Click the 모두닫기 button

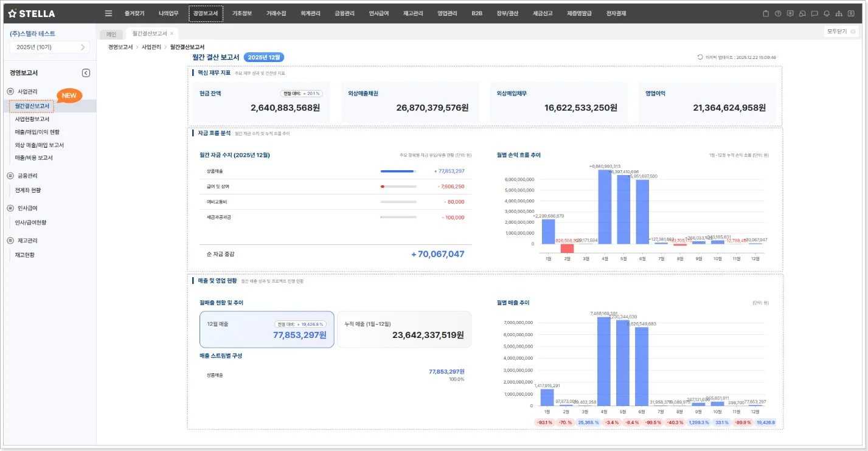pyautogui.click(x=841, y=32)
